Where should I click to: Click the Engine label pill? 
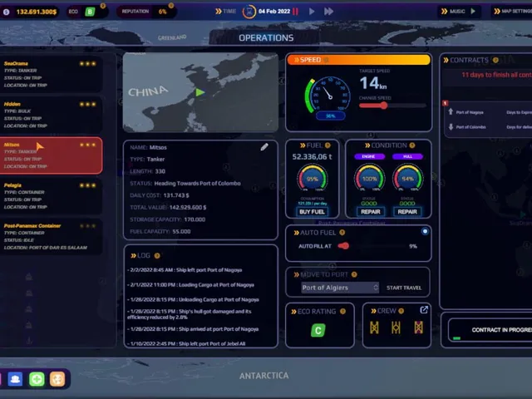pos(369,156)
